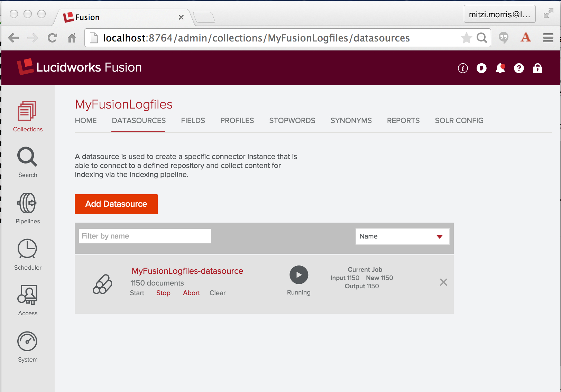Viewport: 561px width, 392px height.
Task: Click Clear for the datasource
Action: pos(218,293)
